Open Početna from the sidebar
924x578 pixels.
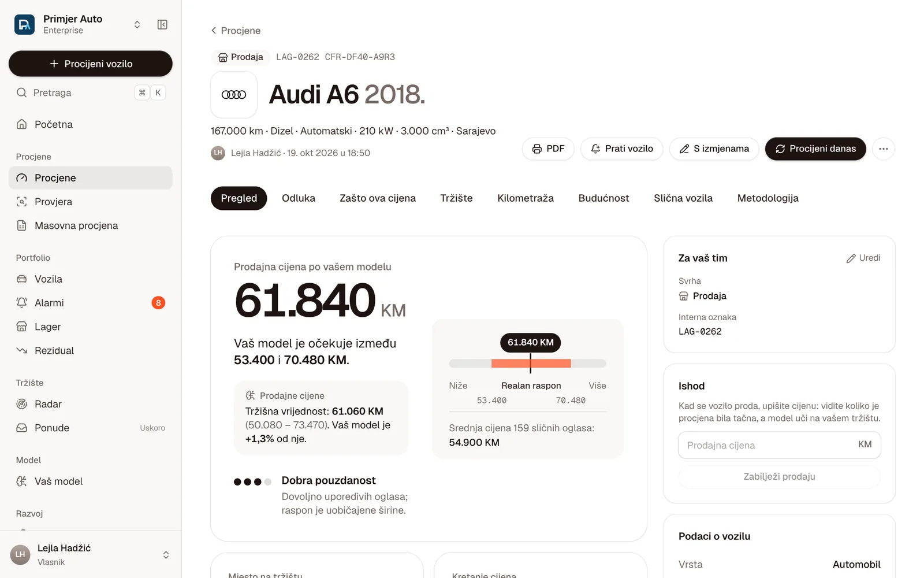tap(91, 124)
